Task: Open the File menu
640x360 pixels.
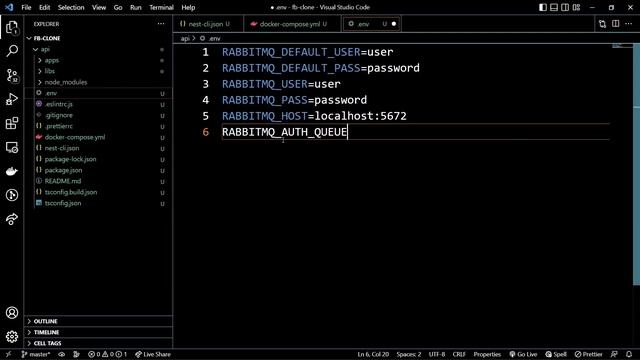Action: pos(26,7)
